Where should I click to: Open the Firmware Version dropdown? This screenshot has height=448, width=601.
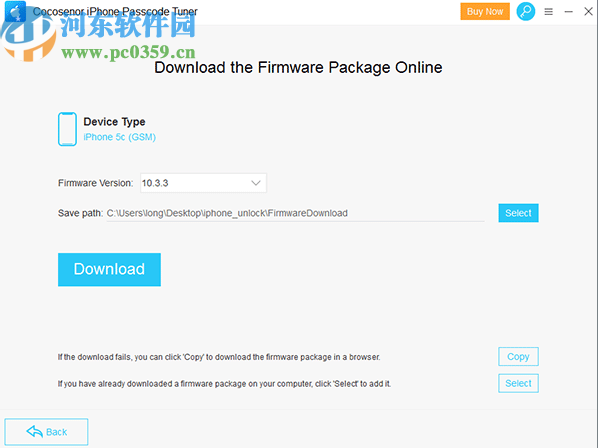[203, 183]
